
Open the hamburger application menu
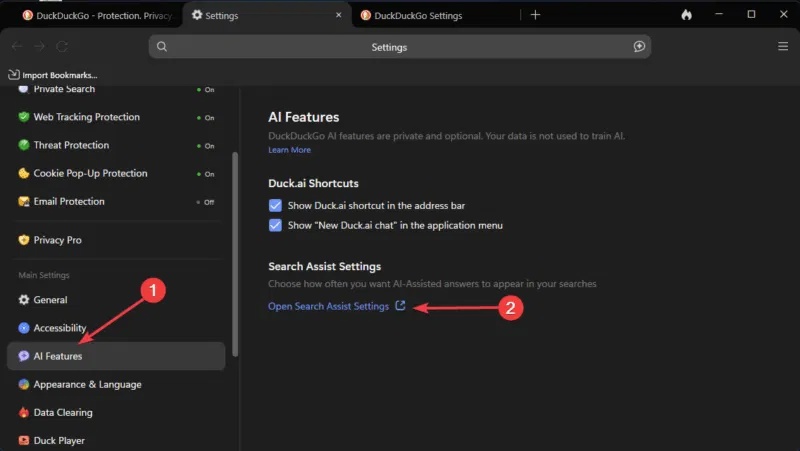click(783, 46)
